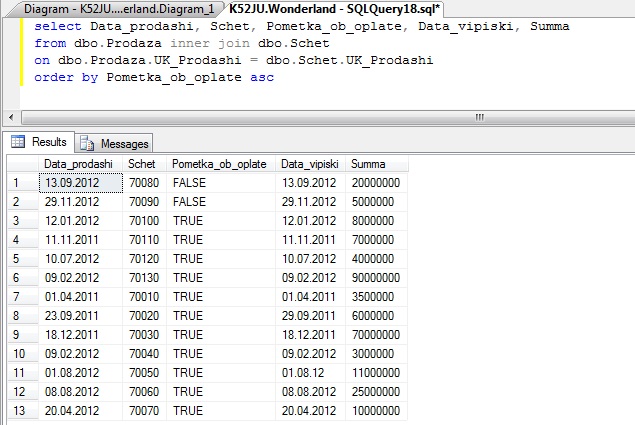The width and height of the screenshot is (635, 425).
Task: Switch to the Diagram_1 document tab
Action: pyautogui.click(x=117, y=9)
